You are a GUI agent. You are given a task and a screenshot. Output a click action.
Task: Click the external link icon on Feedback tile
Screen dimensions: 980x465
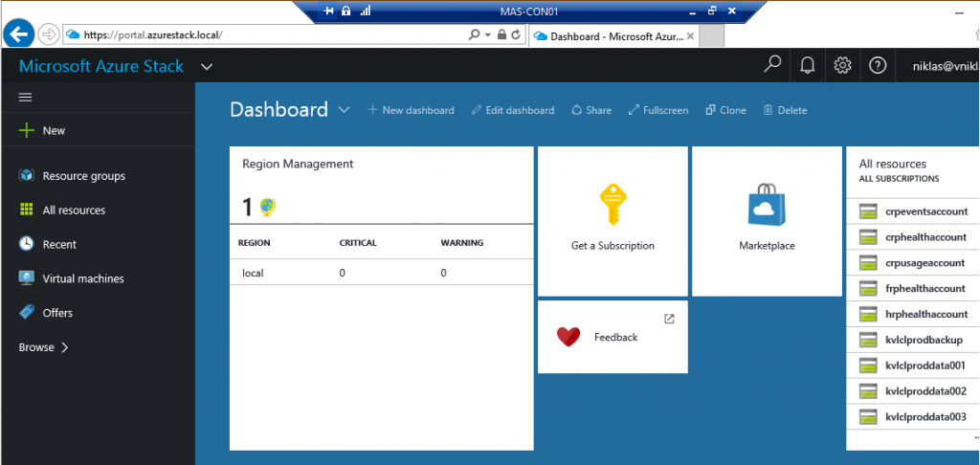pyautogui.click(x=669, y=319)
